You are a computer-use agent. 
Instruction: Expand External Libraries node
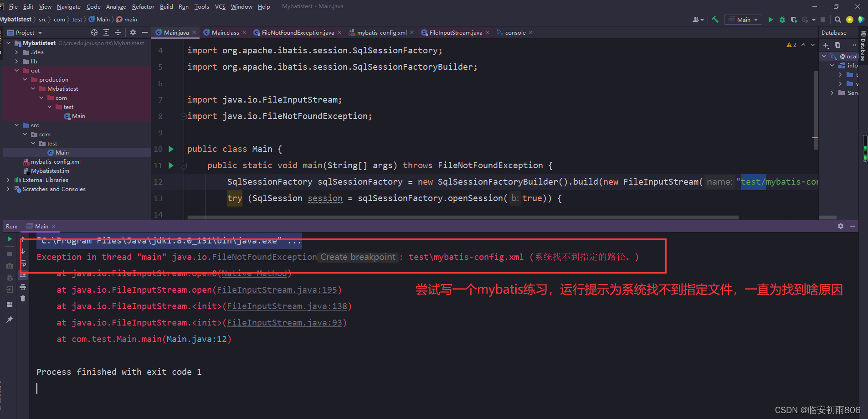pyautogui.click(x=9, y=180)
